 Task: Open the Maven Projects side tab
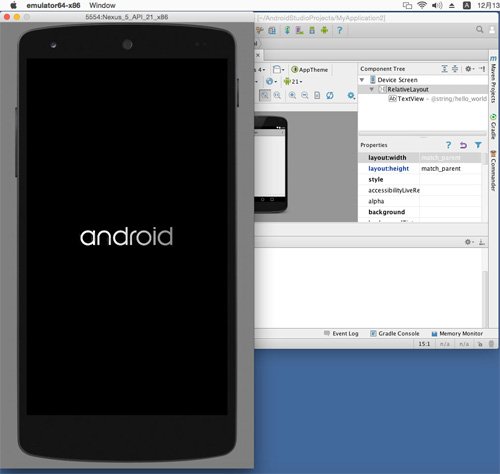493,80
